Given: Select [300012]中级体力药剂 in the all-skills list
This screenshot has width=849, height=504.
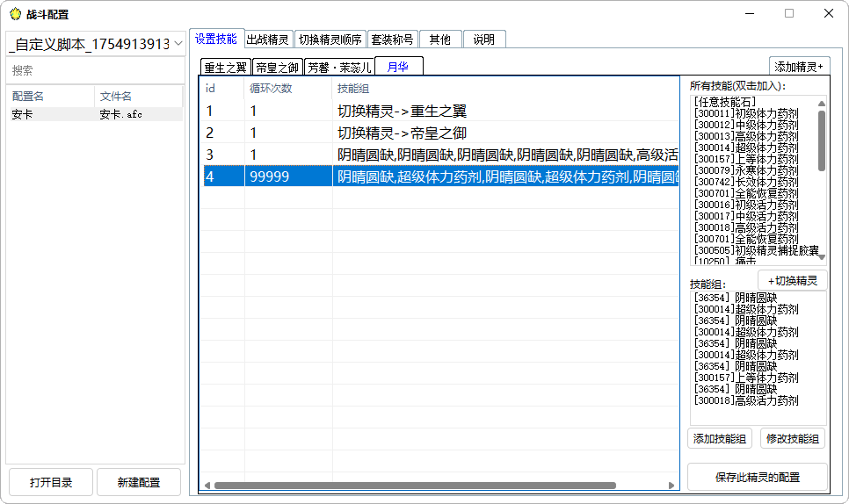Looking at the screenshot, I should tap(745, 125).
